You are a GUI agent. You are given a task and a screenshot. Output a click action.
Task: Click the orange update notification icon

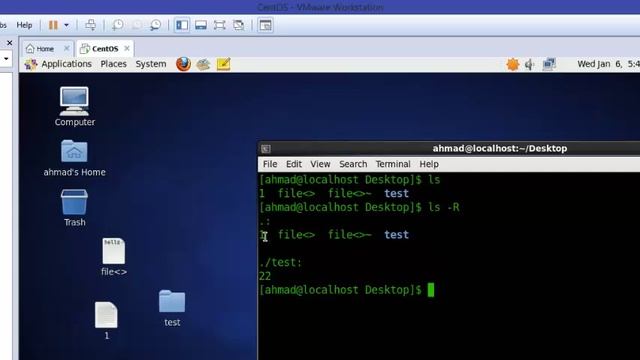513,64
